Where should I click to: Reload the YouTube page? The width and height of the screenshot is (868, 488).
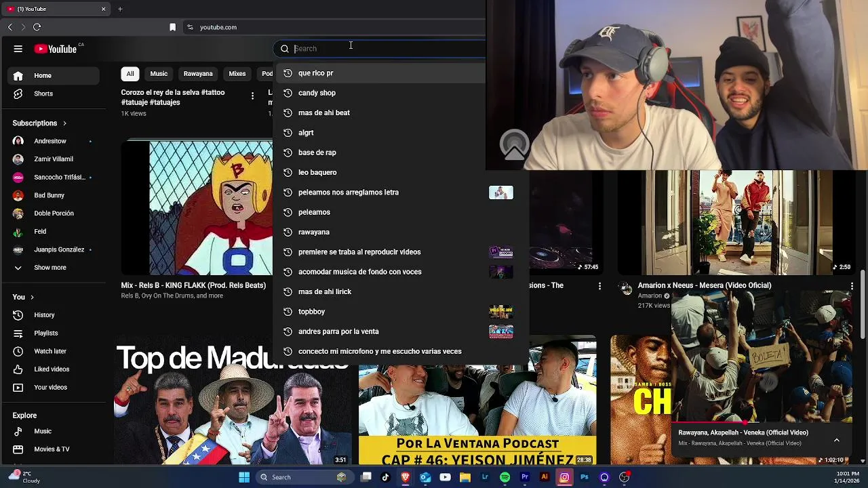37,27
